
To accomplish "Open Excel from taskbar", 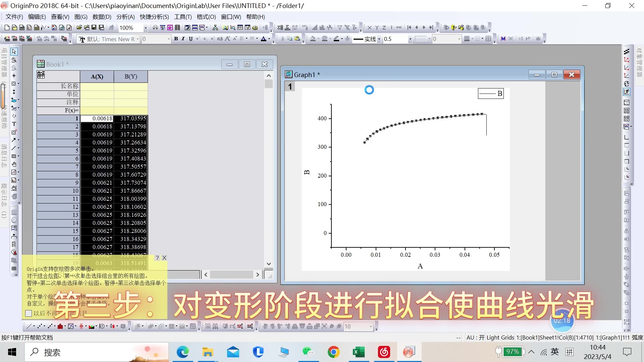I will 359,352.
